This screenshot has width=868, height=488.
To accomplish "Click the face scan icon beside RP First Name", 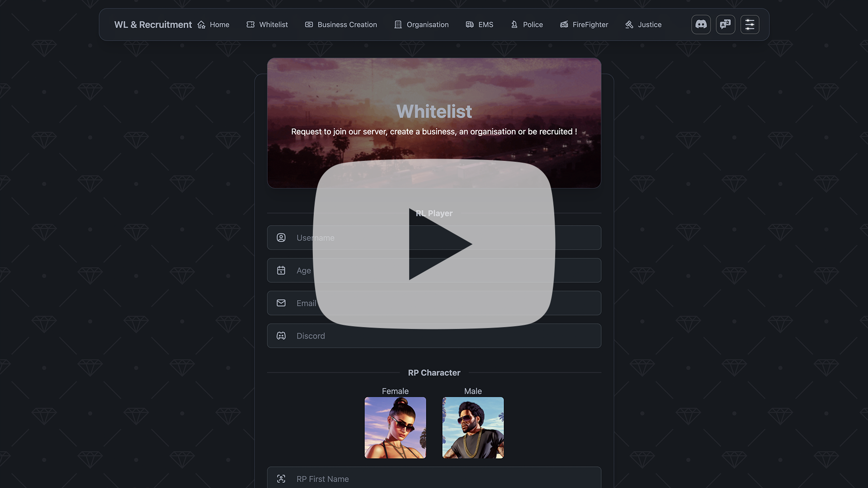I will point(281,479).
